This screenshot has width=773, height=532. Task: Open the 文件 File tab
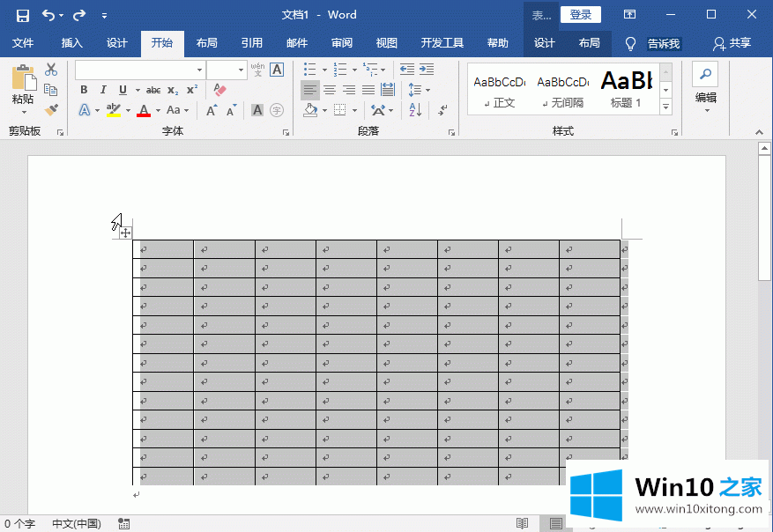coord(23,43)
